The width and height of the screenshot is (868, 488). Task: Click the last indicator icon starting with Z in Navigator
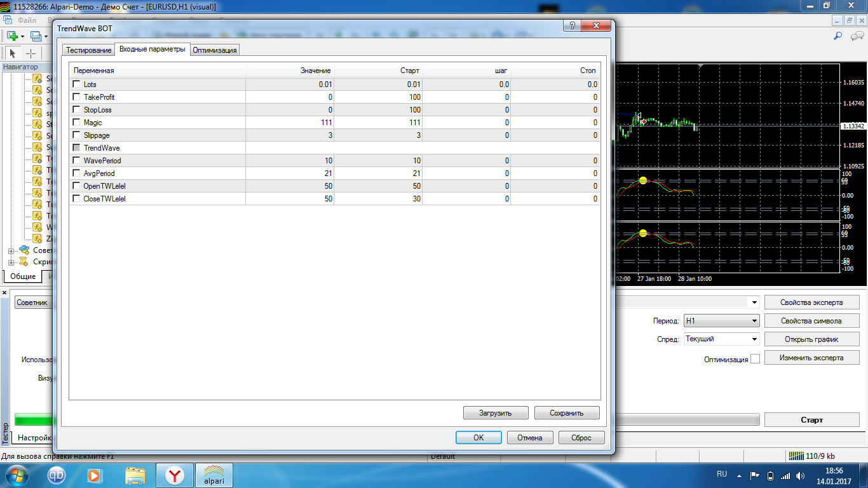point(37,238)
